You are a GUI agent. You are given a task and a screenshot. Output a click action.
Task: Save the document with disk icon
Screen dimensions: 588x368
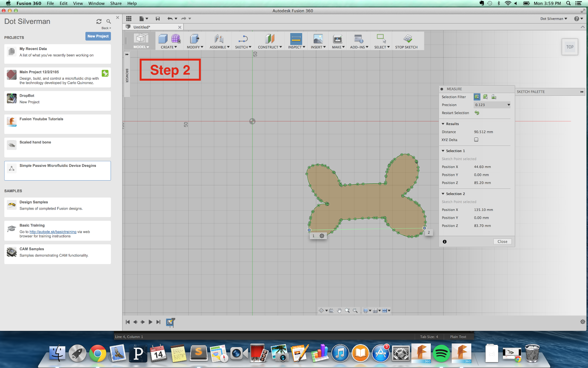158,19
